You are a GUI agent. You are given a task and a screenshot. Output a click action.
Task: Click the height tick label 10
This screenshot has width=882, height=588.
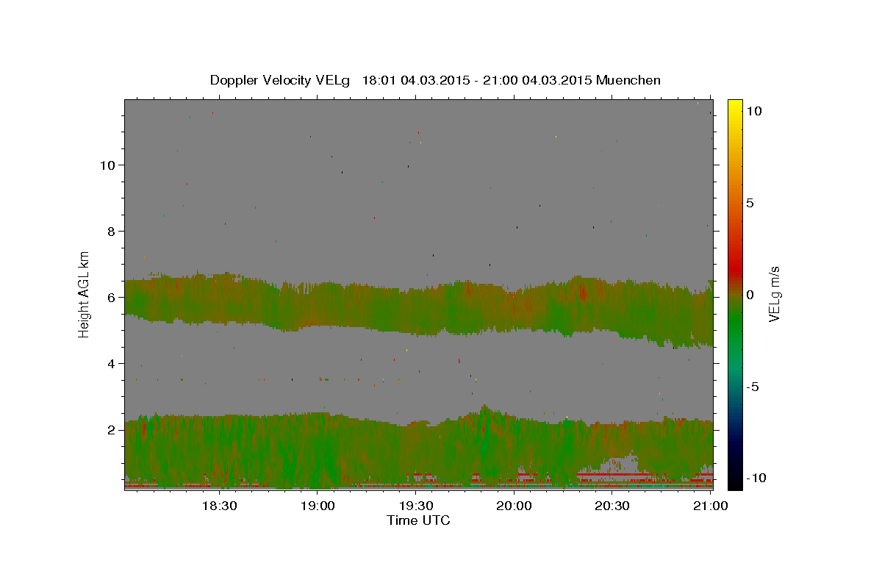tap(107, 165)
